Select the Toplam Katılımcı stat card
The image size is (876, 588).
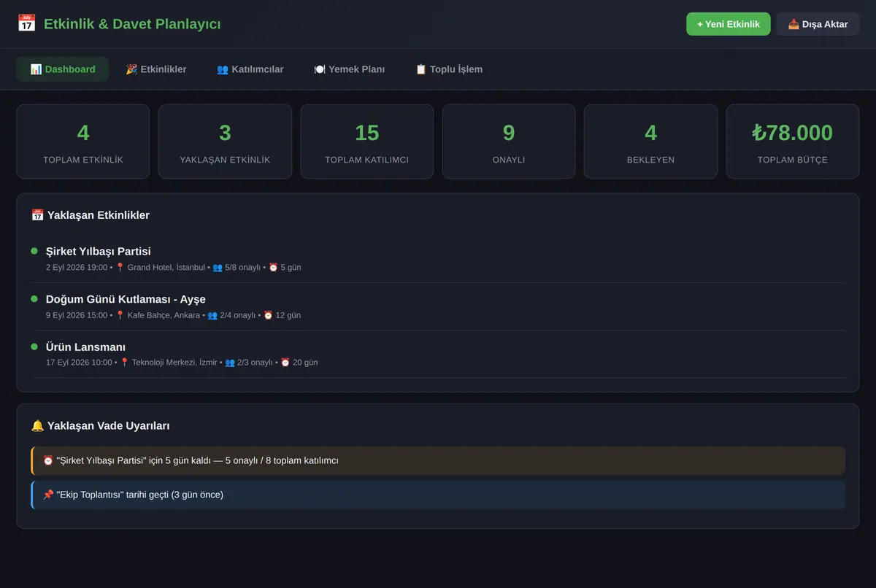pyautogui.click(x=367, y=142)
